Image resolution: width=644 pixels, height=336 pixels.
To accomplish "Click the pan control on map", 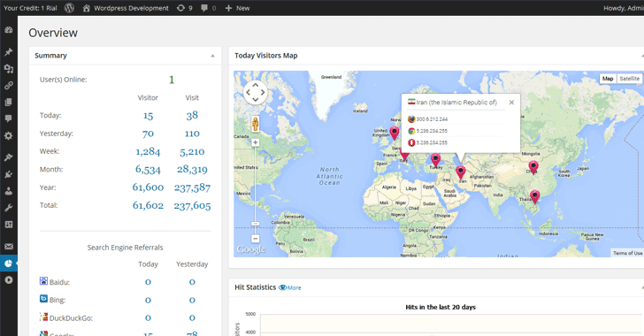I will pyautogui.click(x=255, y=93).
